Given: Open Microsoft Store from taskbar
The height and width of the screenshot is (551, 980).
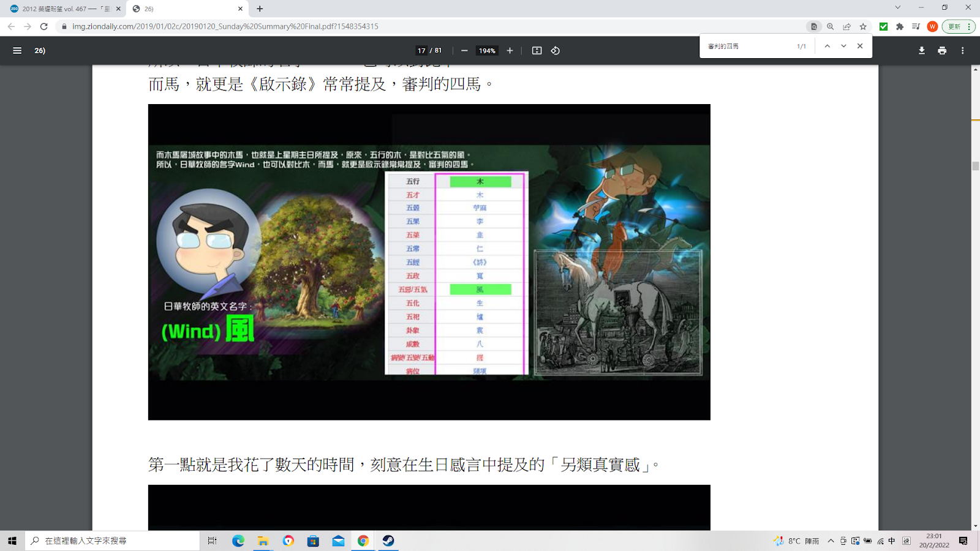Looking at the screenshot, I should coord(313,541).
